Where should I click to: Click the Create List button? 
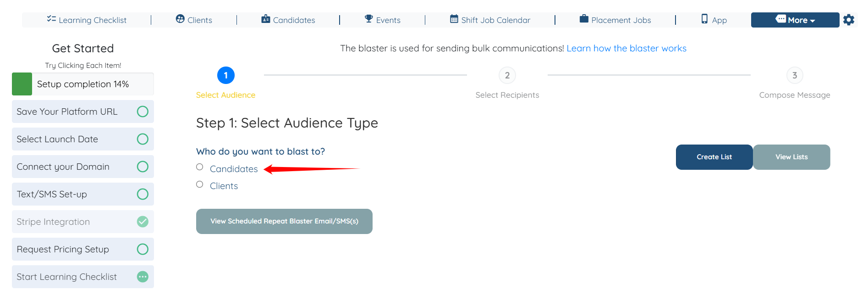tap(714, 157)
